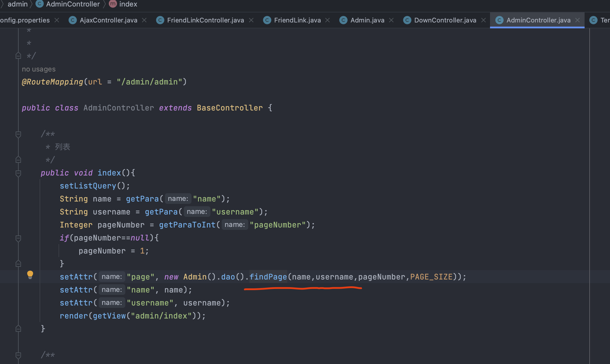Click the 'no usages' hint above RouteMapping

click(39, 69)
